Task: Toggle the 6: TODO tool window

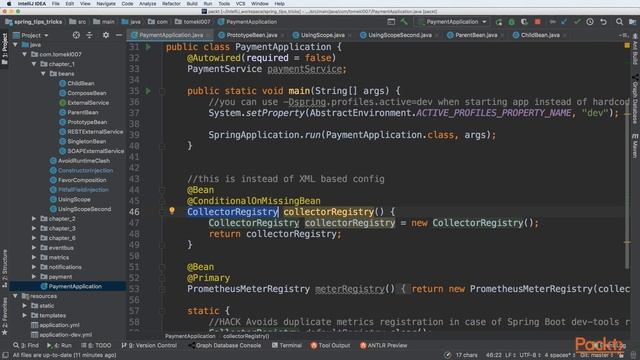Action: [x=96, y=345]
